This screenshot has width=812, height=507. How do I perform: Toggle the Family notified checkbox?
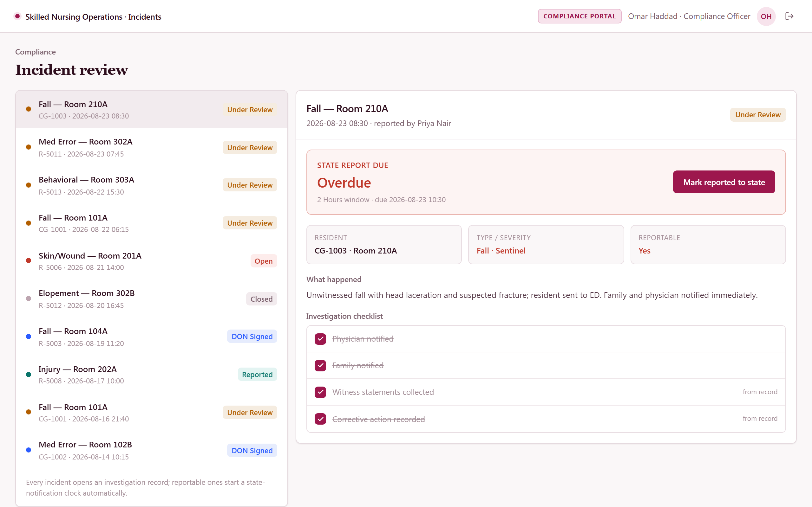coord(320,365)
